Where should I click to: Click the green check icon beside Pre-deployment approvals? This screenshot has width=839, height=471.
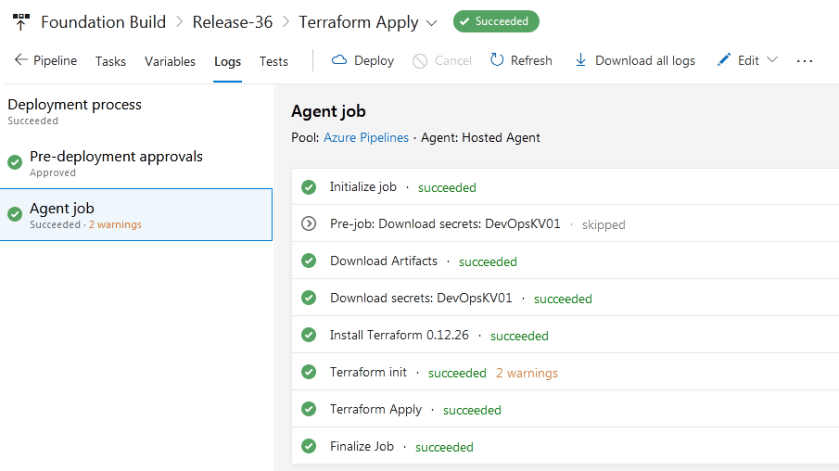[15, 162]
